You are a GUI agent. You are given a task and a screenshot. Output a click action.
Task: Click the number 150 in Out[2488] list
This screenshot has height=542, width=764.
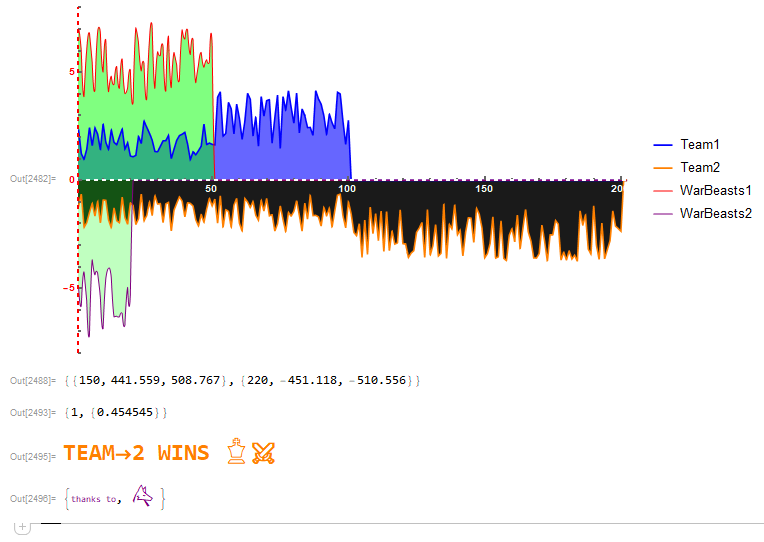[x=89, y=380]
